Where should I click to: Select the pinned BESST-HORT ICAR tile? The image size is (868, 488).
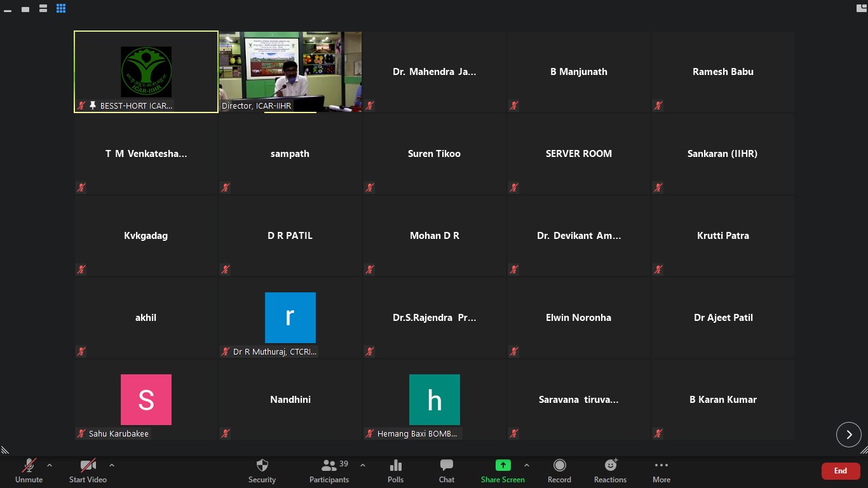[x=146, y=71]
